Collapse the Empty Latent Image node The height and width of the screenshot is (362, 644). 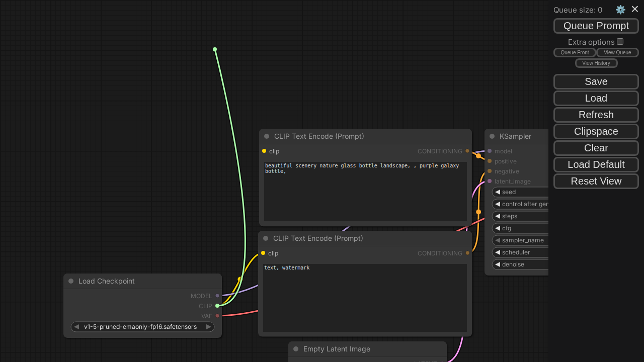pyautogui.click(x=296, y=349)
